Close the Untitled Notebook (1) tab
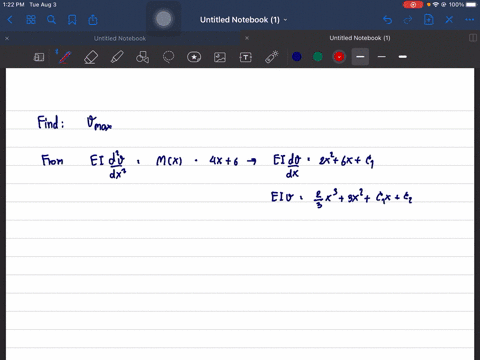The width and height of the screenshot is (480, 360). click(x=247, y=38)
